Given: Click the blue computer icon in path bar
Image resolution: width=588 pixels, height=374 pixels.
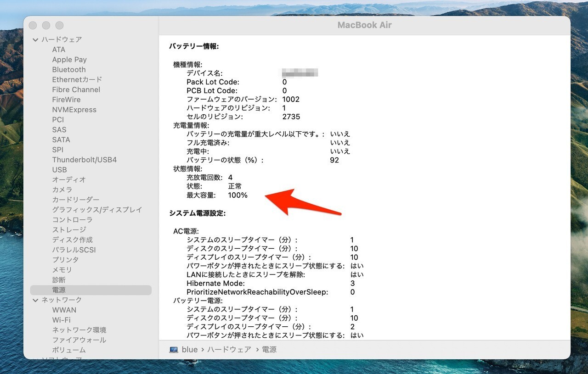Looking at the screenshot, I should [x=174, y=350].
